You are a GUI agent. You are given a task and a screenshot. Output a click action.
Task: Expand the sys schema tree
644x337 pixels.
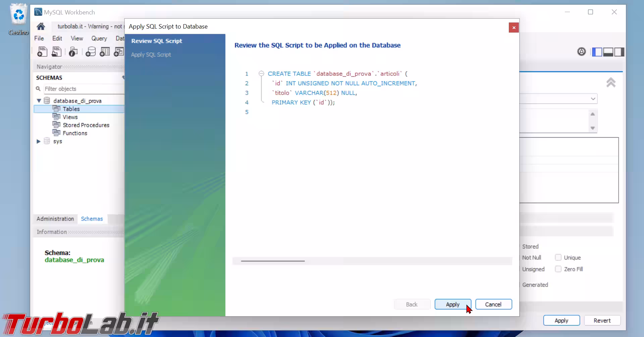39,141
